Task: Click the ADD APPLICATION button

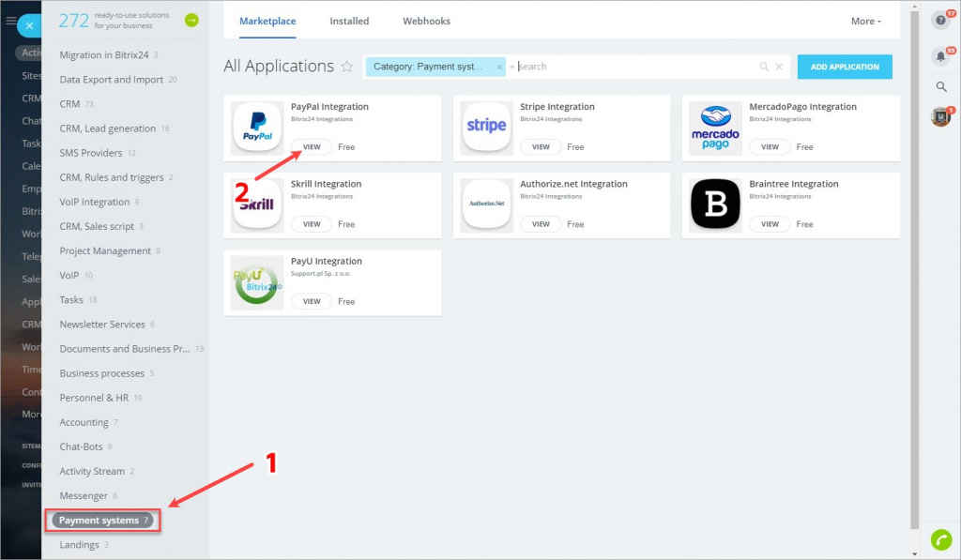Action: pyautogui.click(x=845, y=67)
